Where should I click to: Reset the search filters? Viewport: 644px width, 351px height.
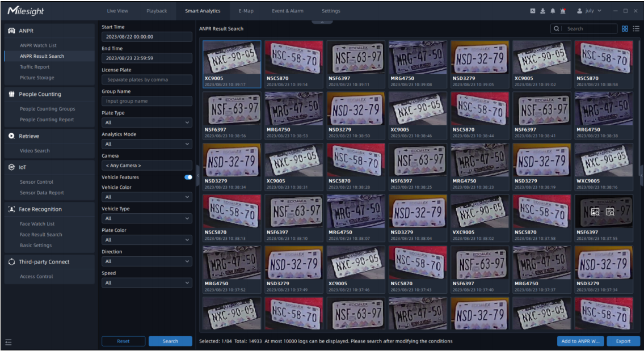coord(123,341)
